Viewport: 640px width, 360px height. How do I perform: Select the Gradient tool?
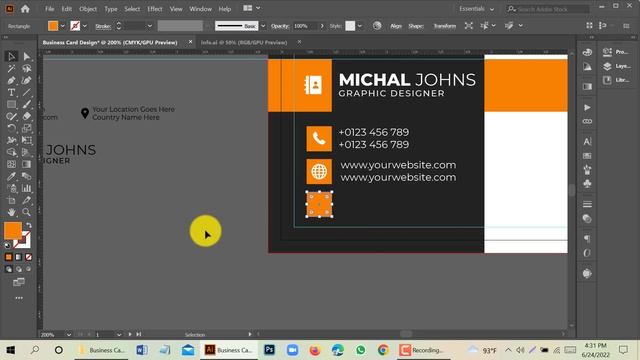[x=27, y=164]
